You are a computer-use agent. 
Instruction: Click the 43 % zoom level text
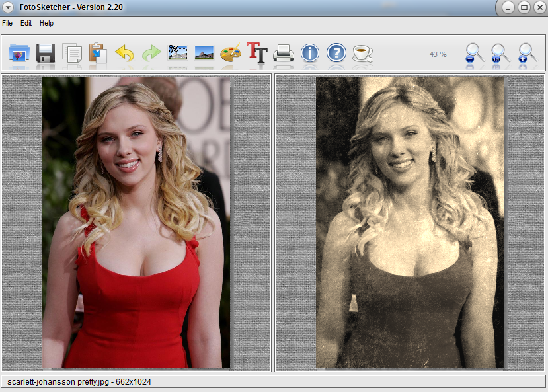pos(438,54)
